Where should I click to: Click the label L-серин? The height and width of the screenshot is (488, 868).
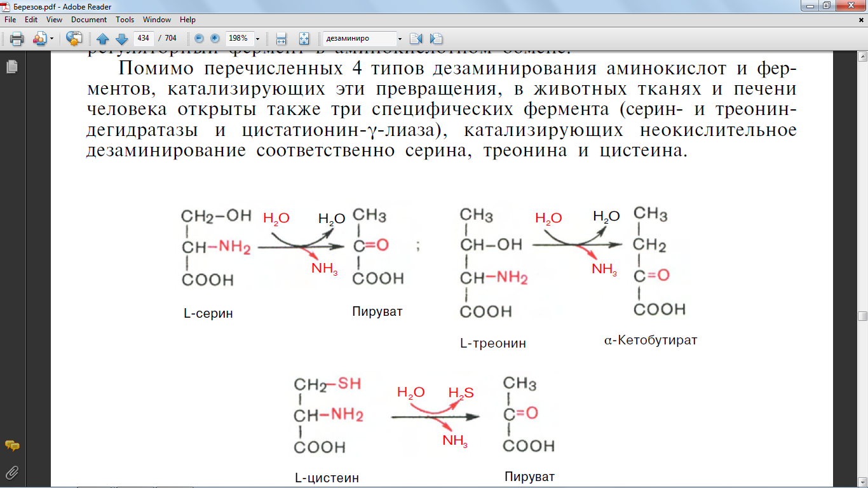coord(208,313)
